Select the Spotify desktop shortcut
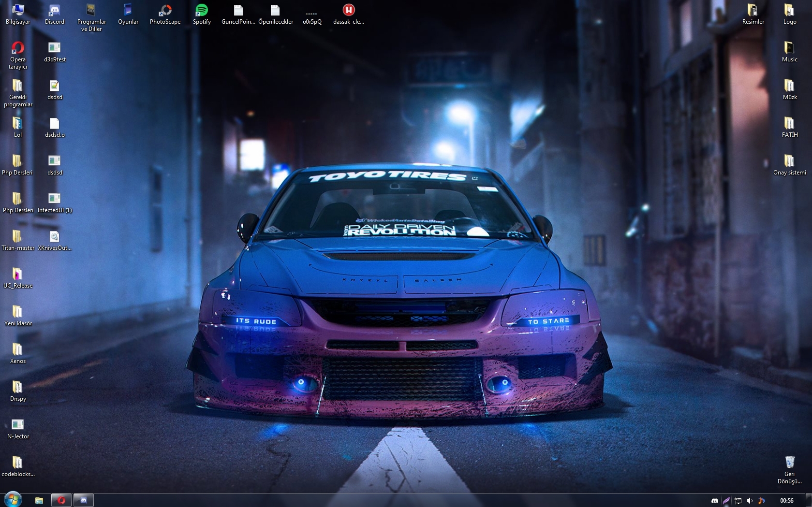 click(202, 14)
